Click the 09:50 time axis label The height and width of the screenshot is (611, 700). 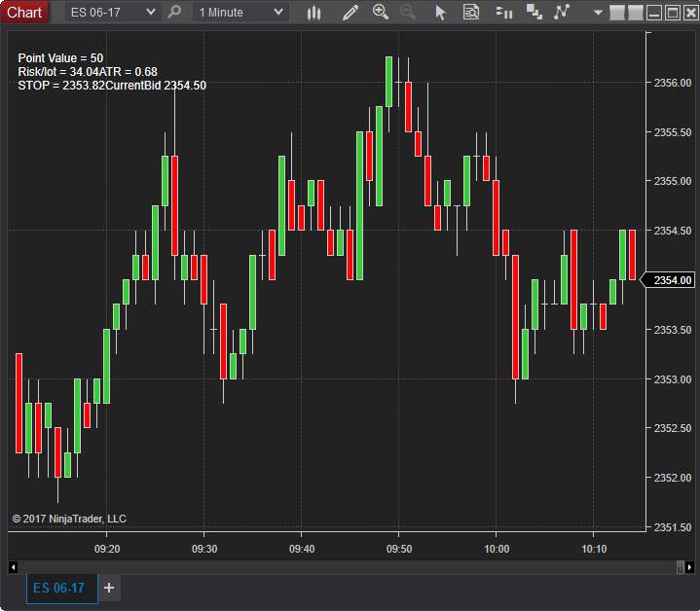click(398, 549)
